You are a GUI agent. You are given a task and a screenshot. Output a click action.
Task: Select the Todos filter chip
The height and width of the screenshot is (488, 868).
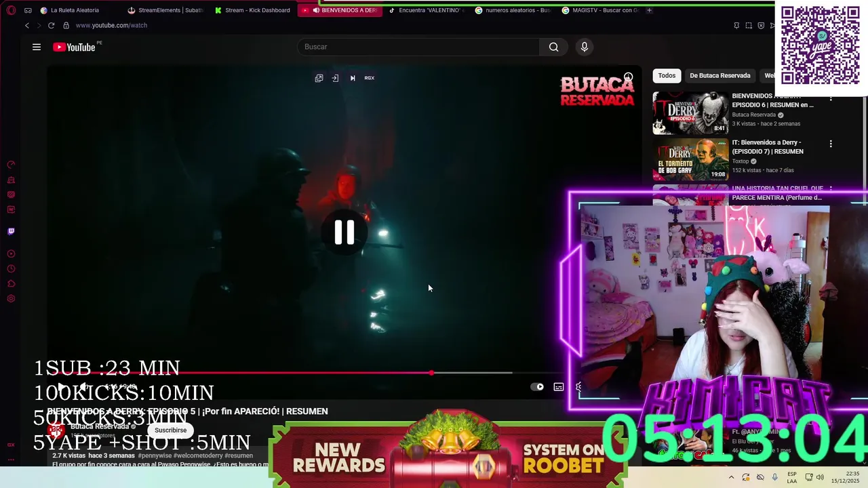[667, 76]
